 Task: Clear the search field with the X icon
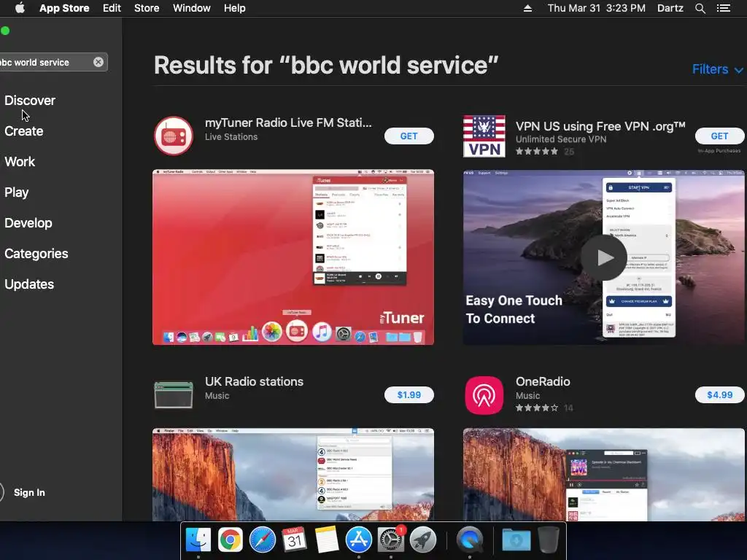[x=98, y=62]
